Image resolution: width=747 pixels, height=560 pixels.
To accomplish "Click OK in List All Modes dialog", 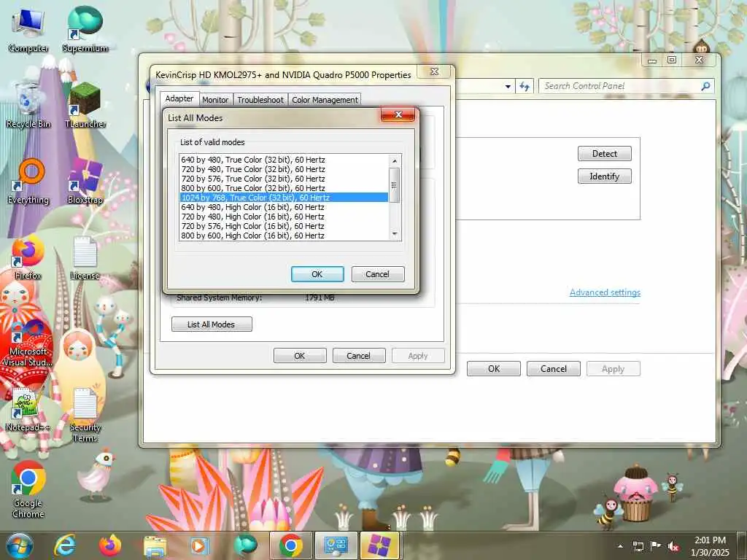I will pos(317,274).
